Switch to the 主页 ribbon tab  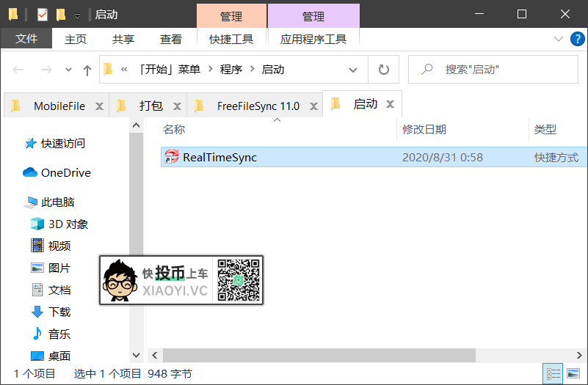coord(76,39)
